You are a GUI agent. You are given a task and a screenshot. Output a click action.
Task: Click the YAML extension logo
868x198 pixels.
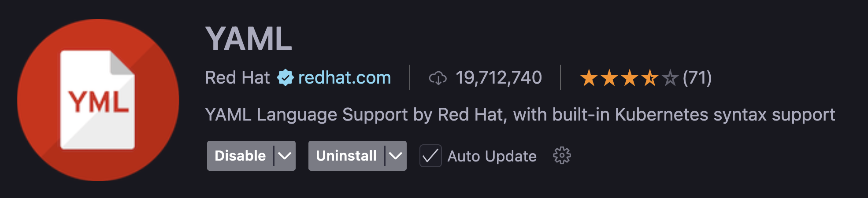point(98,100)
